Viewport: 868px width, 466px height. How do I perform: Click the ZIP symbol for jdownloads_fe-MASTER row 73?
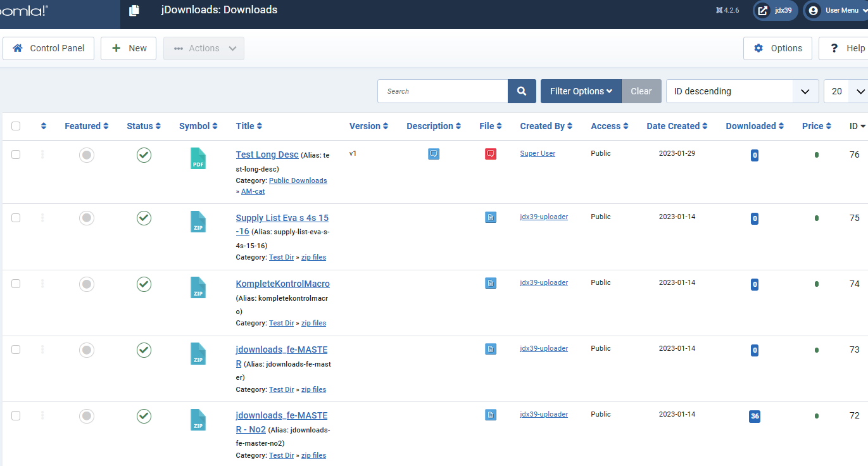pyautogui.click(x=198, y=353)
